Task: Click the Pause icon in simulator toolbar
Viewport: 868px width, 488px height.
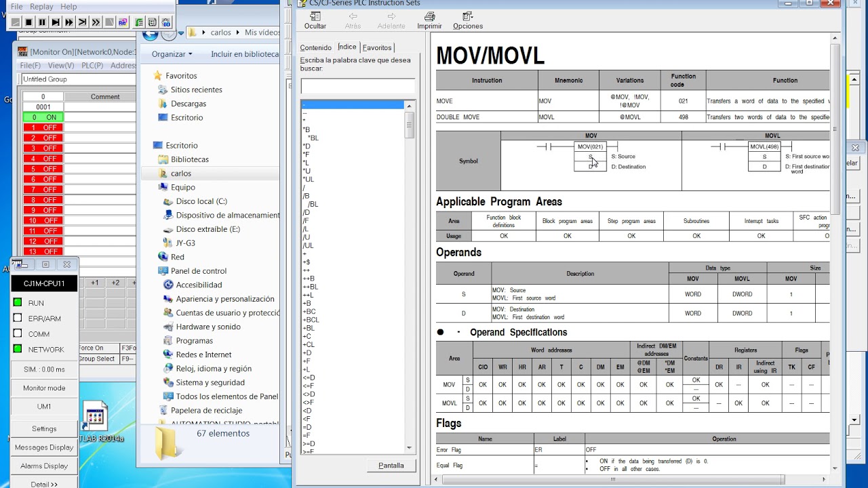Action: 42,22
